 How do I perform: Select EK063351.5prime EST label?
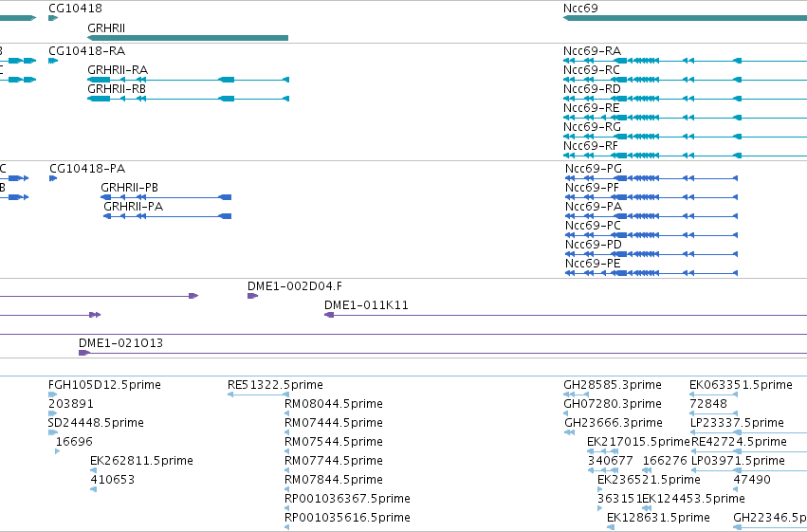[742, 385]
